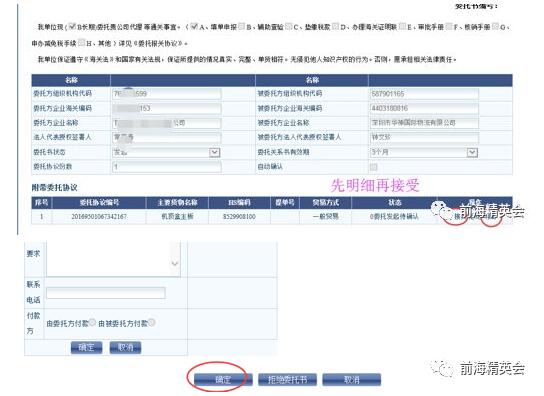
Task: Toggle checkbox A 填单申报
Action: point(195,26)
